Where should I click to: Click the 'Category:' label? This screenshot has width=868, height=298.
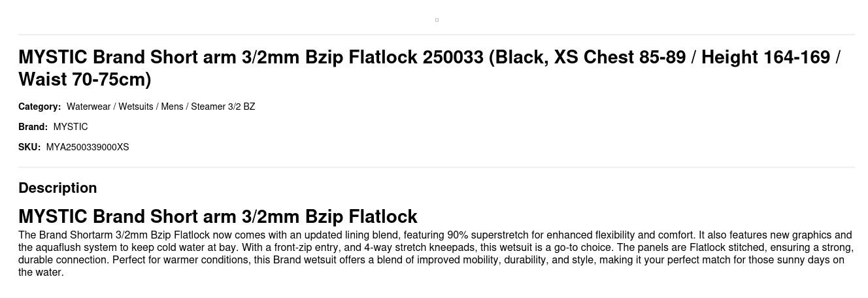pyautogui.click(x=39, y=107)
